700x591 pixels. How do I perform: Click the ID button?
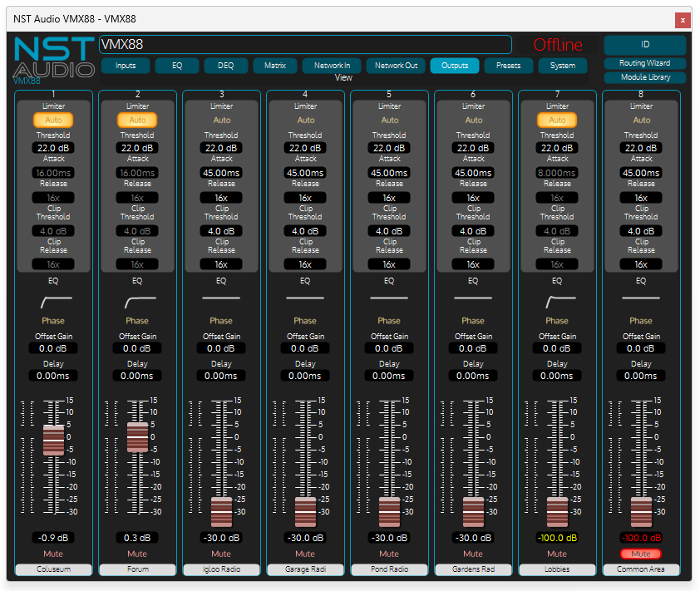click(x=644, y=45)
